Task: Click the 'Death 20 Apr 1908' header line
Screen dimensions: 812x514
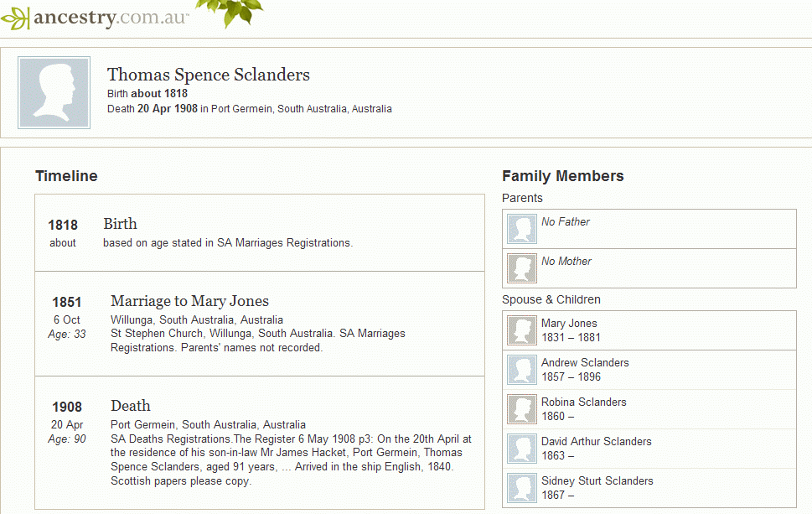Action: (249, 109)
